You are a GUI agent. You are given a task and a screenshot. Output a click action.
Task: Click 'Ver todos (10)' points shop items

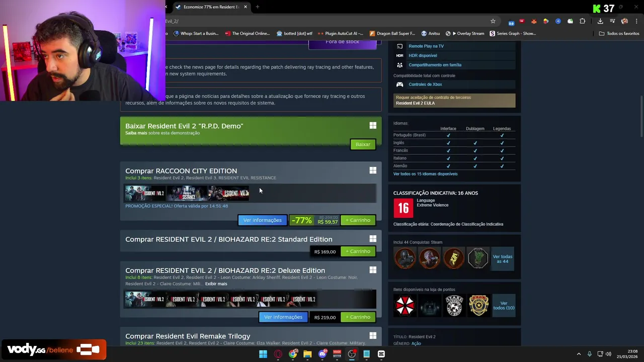point(504,306)
